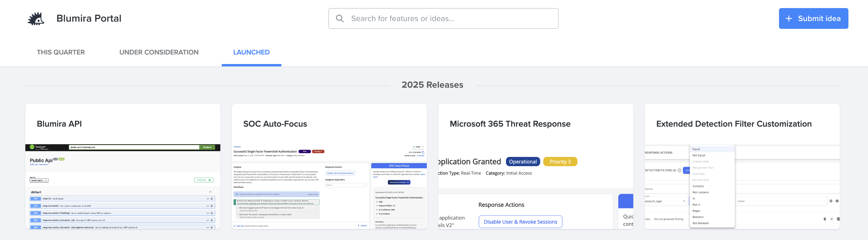Click the Response Actions screenshot thumbnail
Viewport: 868px width, 240px height.
535,187
